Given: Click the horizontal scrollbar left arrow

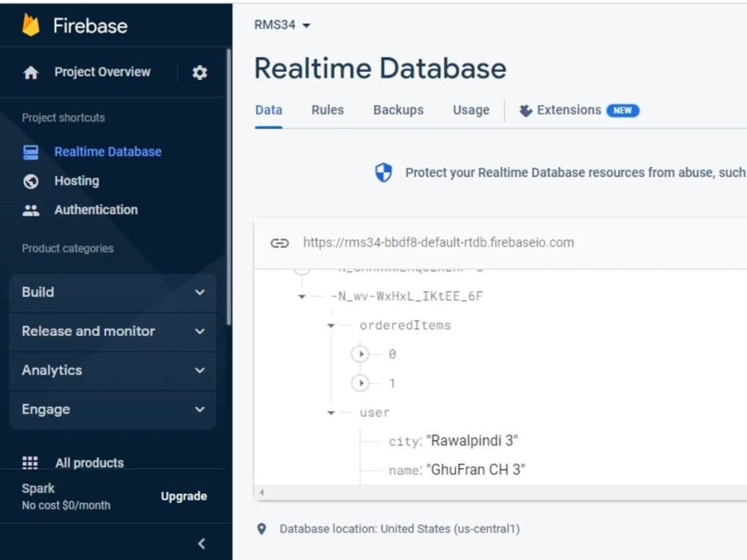Looking at the screenshot, I should point(261,492).
